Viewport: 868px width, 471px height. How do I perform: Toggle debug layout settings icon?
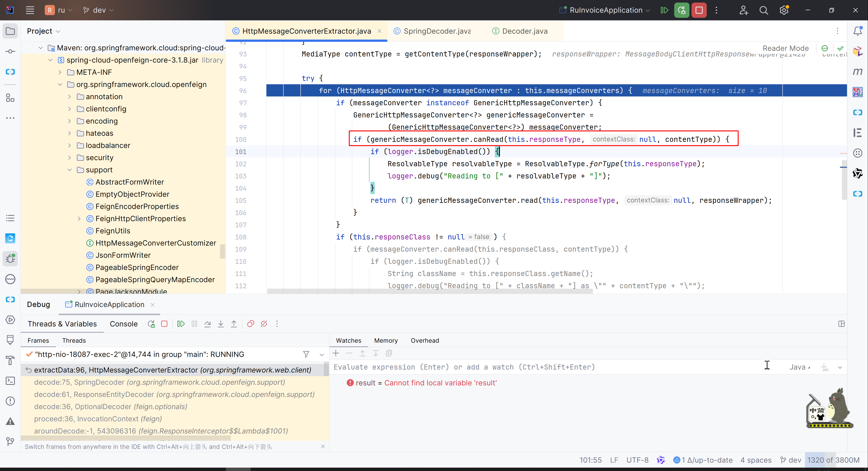841,324
